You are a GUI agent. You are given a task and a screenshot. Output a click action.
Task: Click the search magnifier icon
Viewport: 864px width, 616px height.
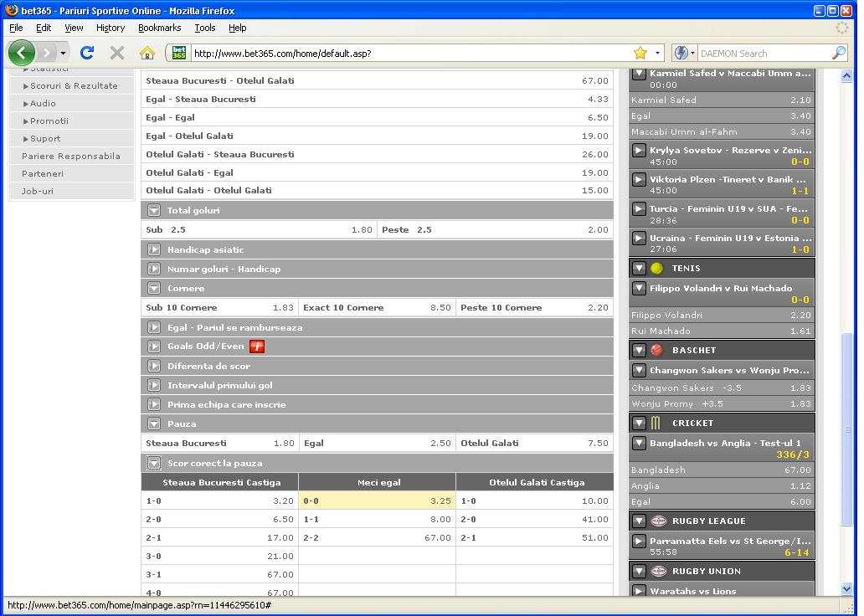(838, 53)
